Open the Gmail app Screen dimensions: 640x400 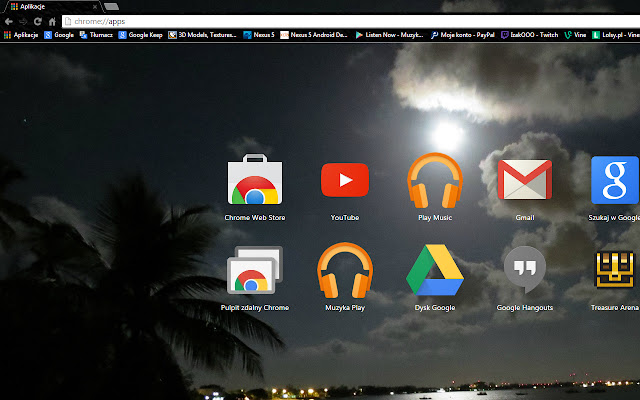pyautogui.click(x=525, y=180)
